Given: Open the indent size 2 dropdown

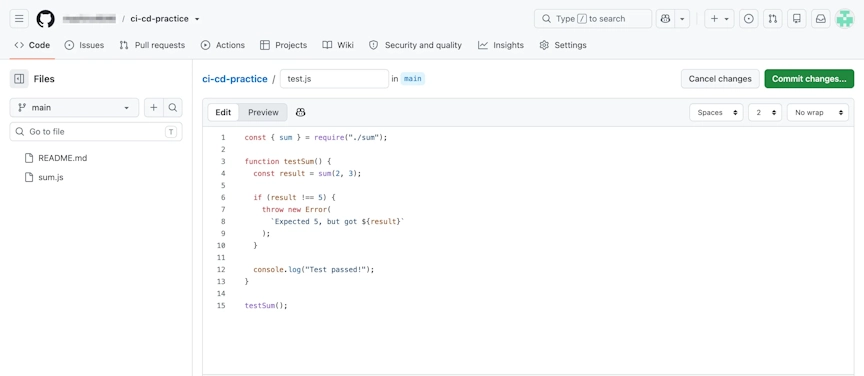Looking at the screenshot, I should tap(765, 112).
